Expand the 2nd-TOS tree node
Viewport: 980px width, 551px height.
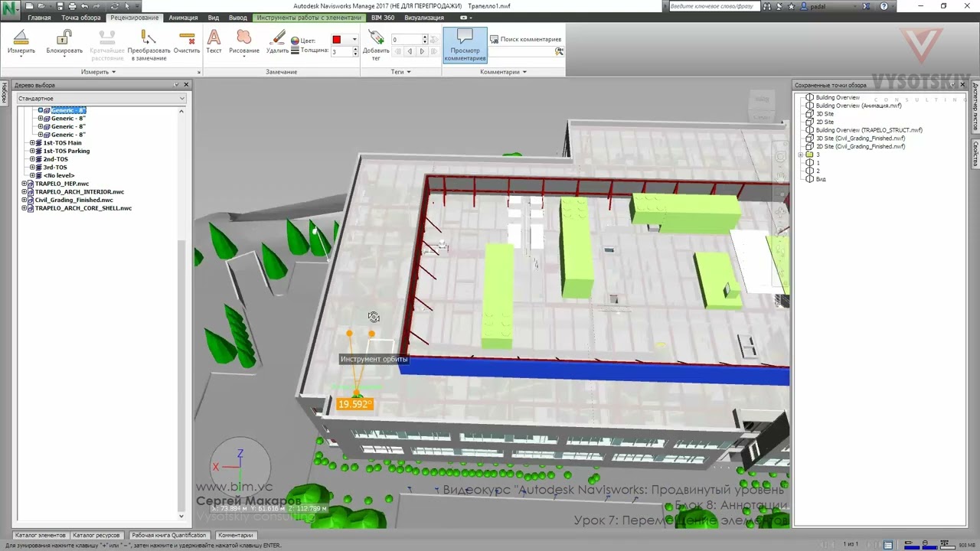[33, 159]
